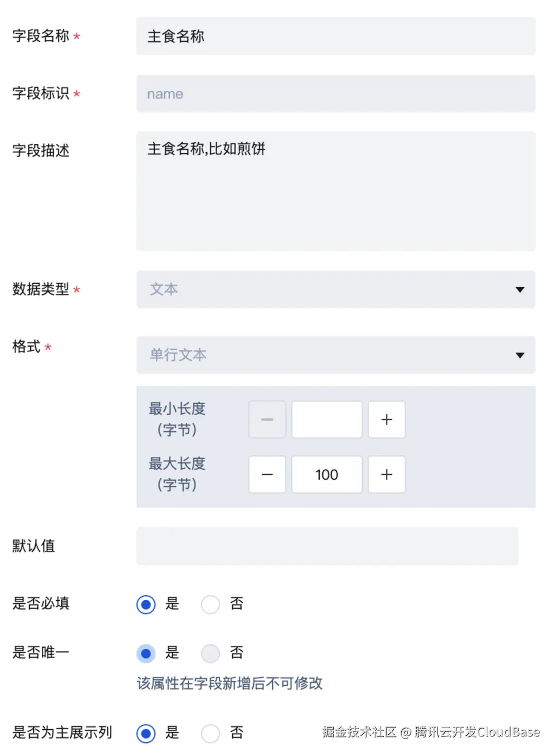Screen dimensions: 557x756
Task: Open the 数据类型 dropdown arrow
Action: click(x=520, y=290)
